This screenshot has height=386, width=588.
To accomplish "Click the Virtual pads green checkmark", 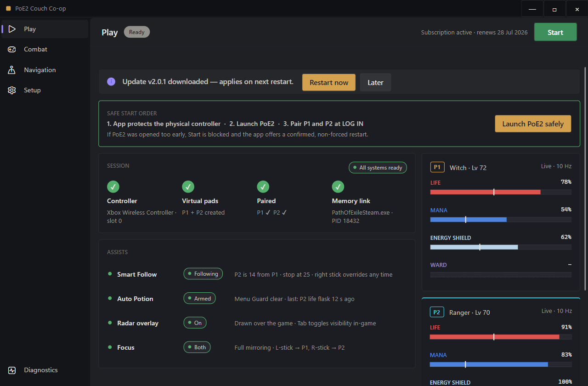I will point(188,187).
